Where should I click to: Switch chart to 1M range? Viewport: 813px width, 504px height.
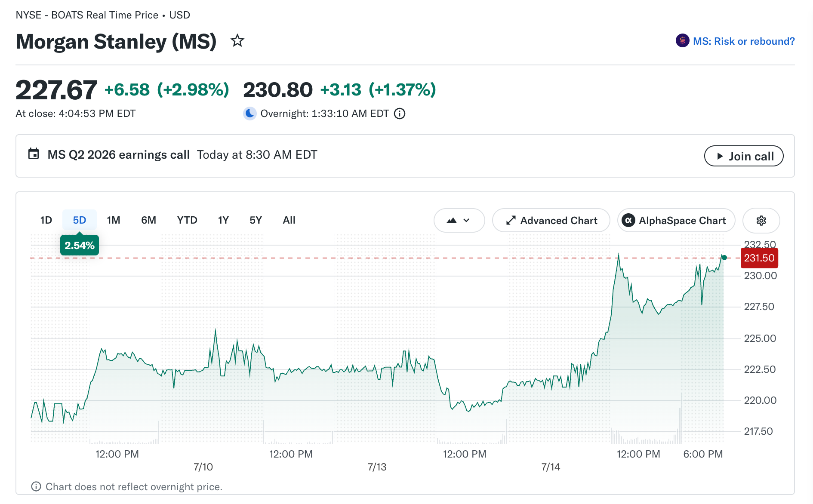[x=114, y=220]
